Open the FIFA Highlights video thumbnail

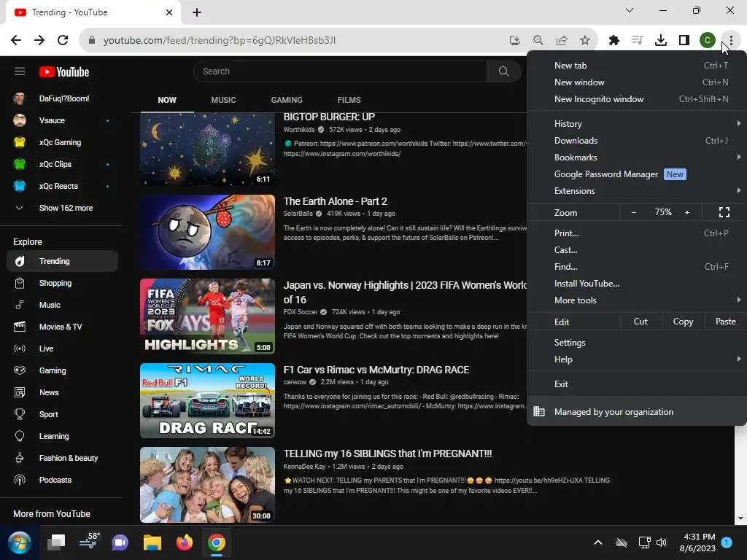[207, 316]
